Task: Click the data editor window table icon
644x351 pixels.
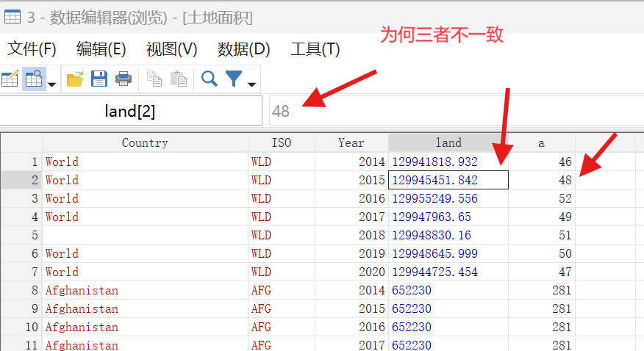Action: click(12, 17)
